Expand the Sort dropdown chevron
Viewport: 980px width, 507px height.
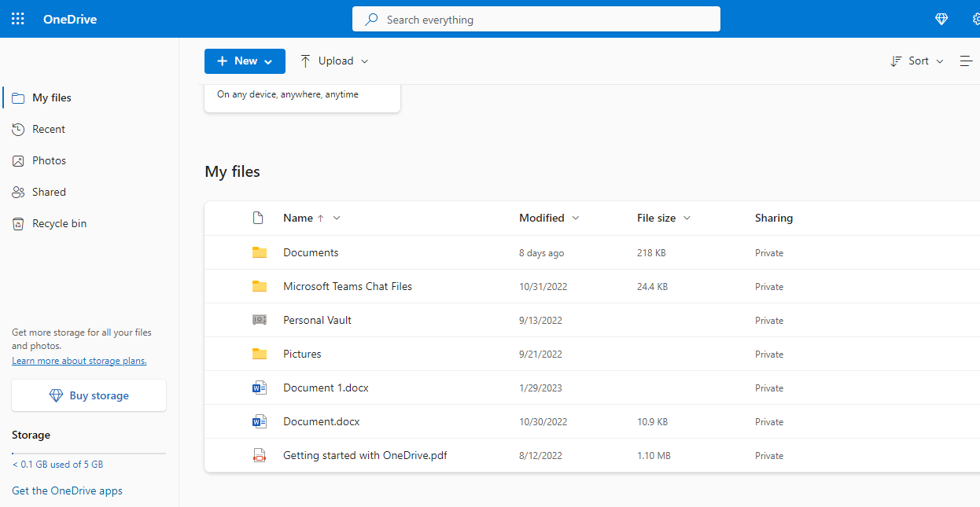pyautogui.click(x=940, y=61)
